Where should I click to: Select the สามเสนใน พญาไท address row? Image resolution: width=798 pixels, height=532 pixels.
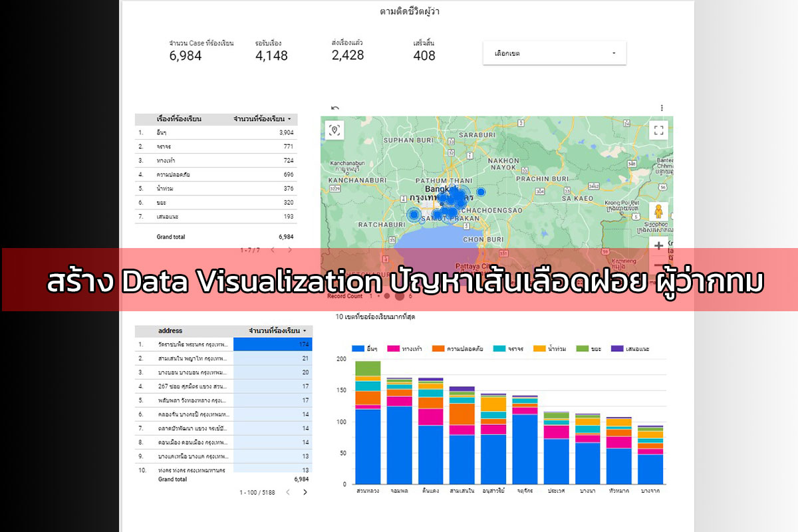click(223, 358)
